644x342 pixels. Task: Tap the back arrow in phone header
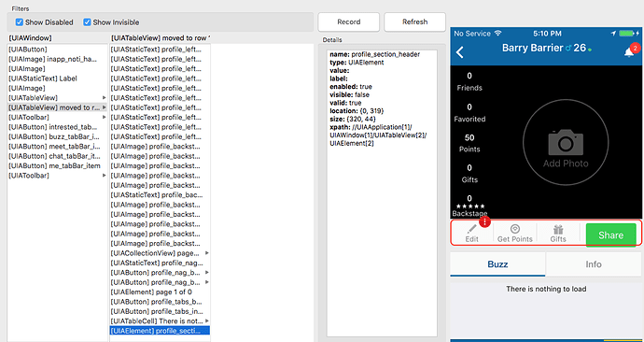tap(460, 51)
